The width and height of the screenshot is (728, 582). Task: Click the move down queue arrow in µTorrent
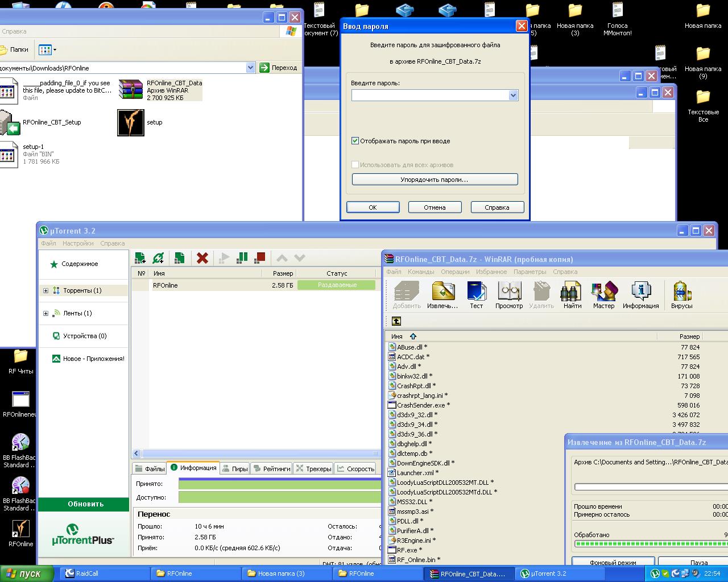(x=300, y=258)
